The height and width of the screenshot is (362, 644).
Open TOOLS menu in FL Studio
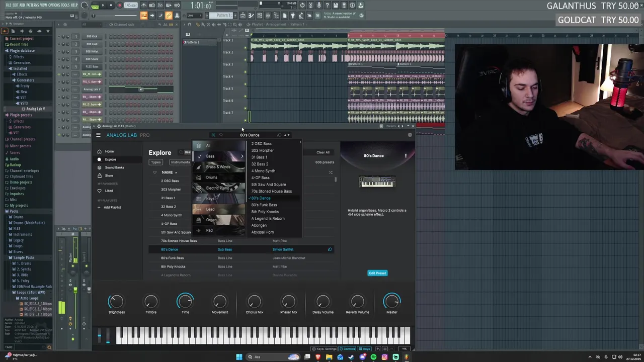[65, 5]
